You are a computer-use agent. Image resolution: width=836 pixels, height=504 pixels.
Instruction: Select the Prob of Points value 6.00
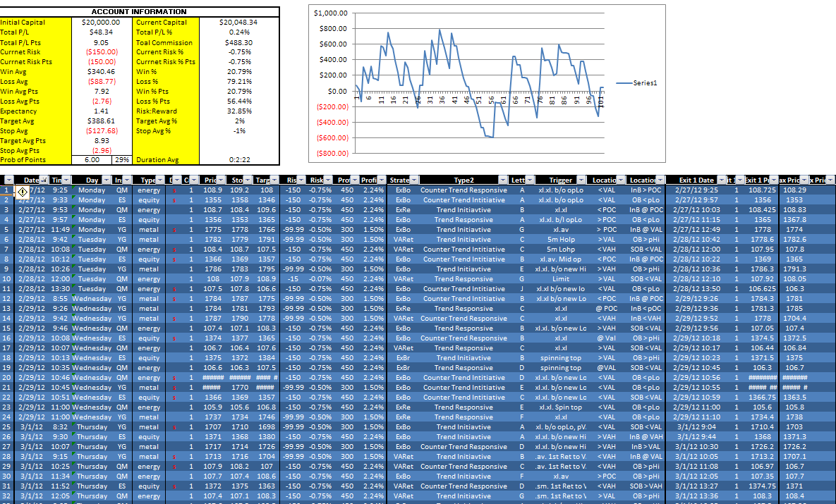(92, 160)
